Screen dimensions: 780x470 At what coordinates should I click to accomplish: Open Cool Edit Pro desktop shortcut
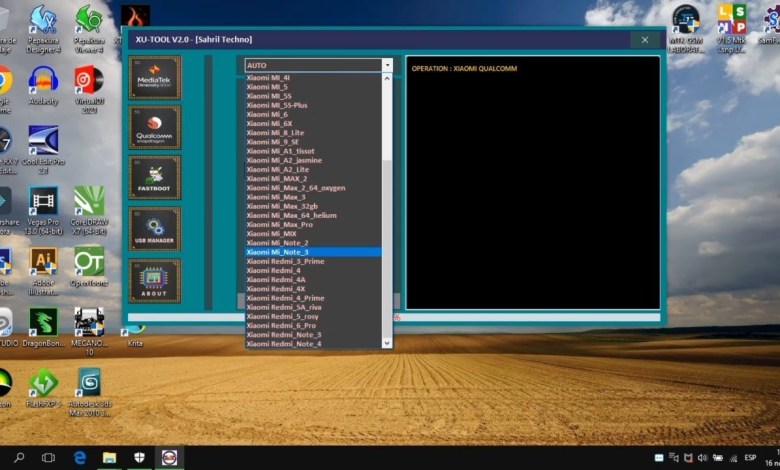(43, 149)
